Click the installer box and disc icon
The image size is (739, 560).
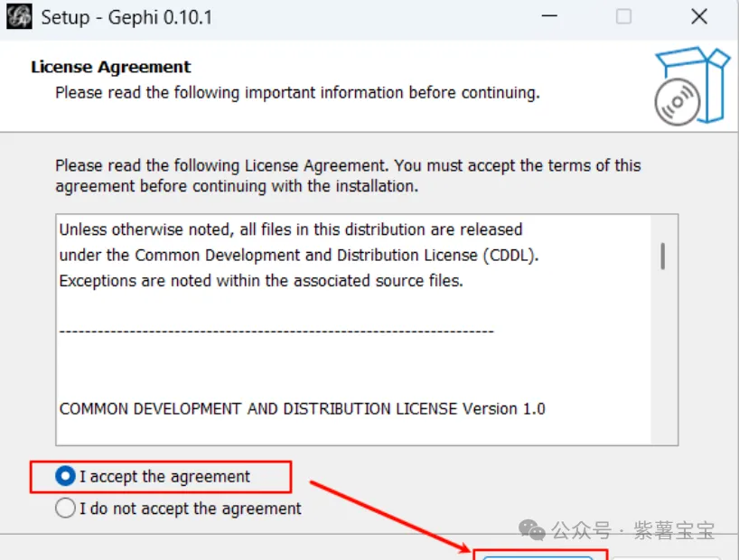point(691,86)
